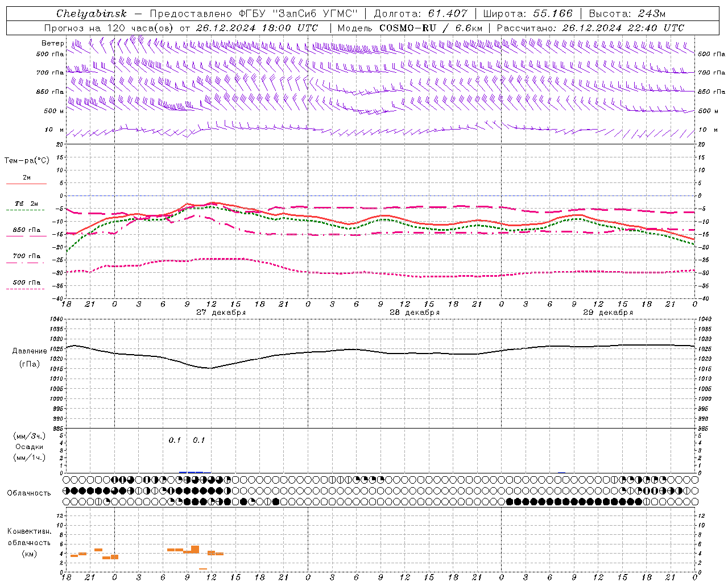Select the '27 декабря' date label
The height and width of the screenshot is (582, 728).
tap(221, 313)
